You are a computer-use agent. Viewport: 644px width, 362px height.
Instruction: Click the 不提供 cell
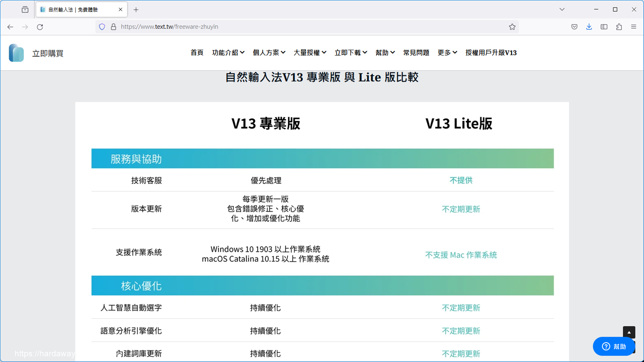click(461, 180)
